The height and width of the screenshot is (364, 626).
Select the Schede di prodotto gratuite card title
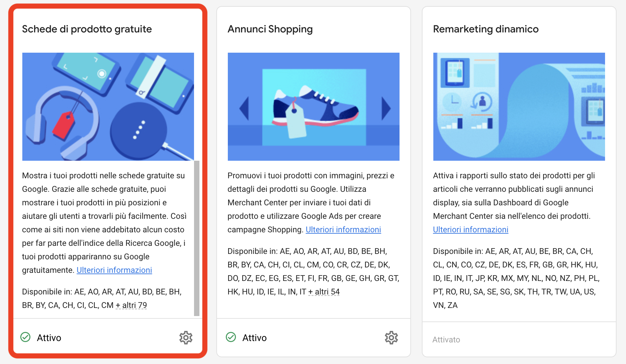point(87,29)
